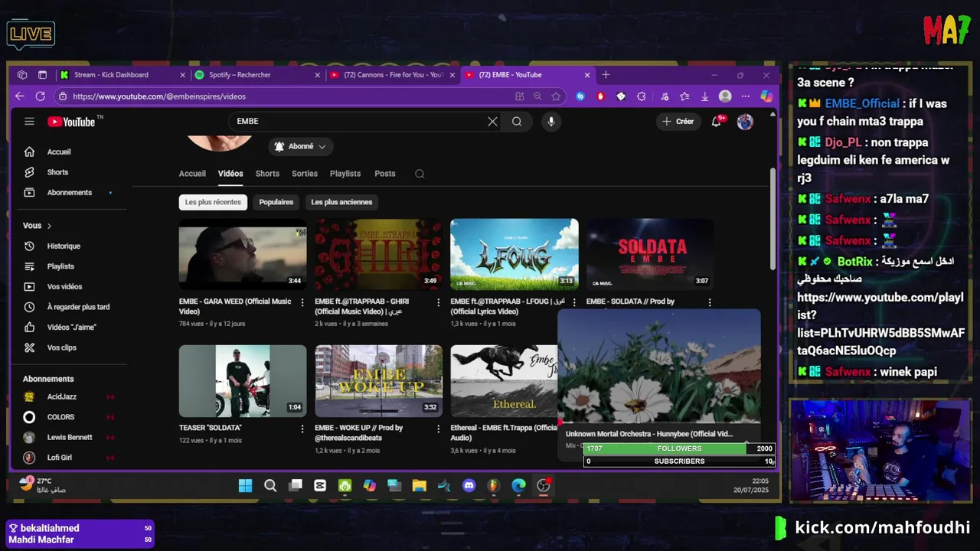
Task: Search within channel magnifier icon
Action: pos(420,174)
